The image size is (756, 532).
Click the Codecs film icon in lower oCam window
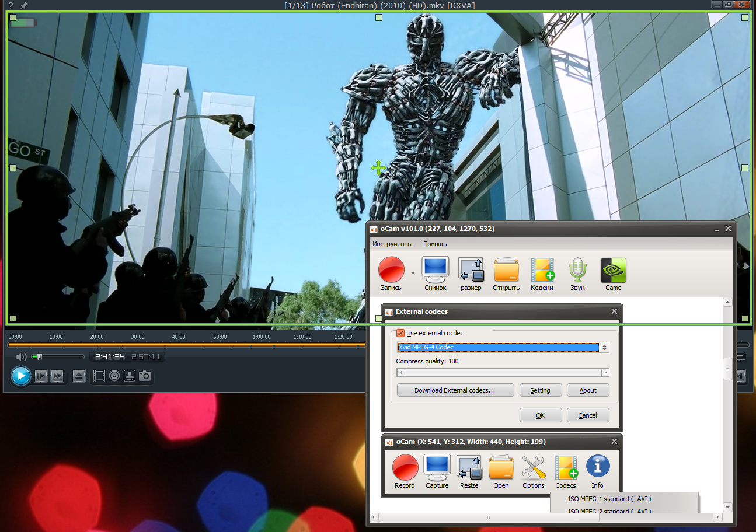pos(566,472)
